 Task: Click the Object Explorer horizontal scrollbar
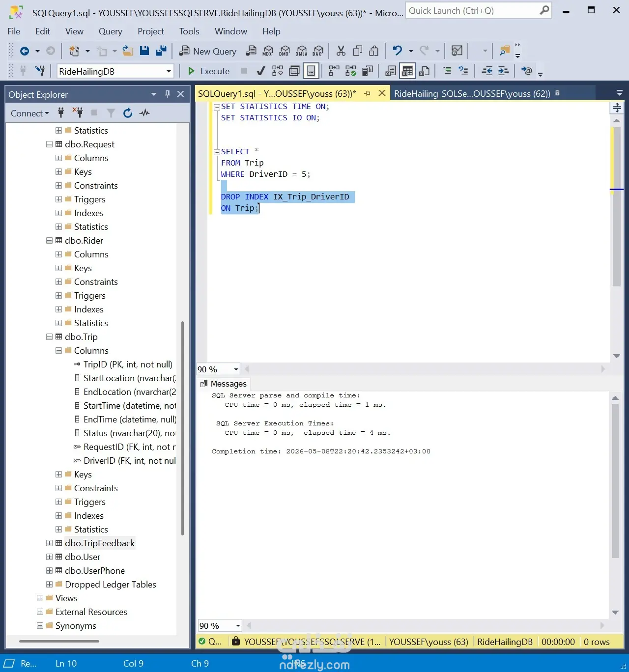pyautogui.click(x=59, y=641)
